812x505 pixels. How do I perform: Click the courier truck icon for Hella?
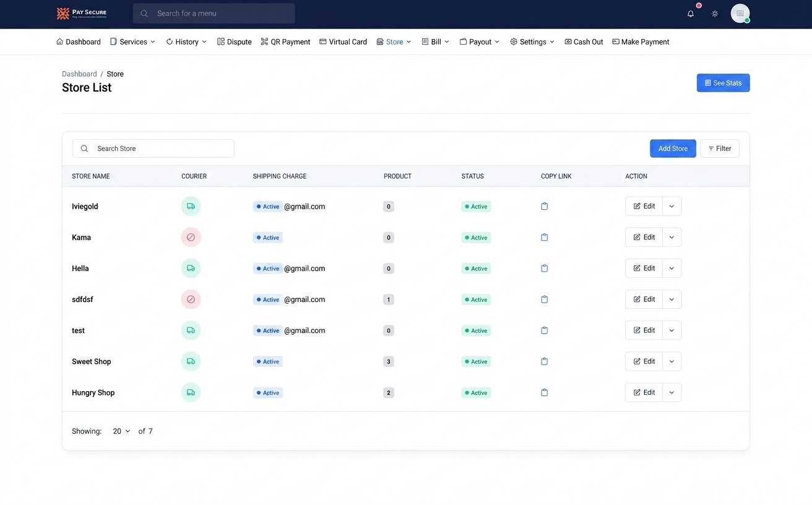tap(191, 268)
